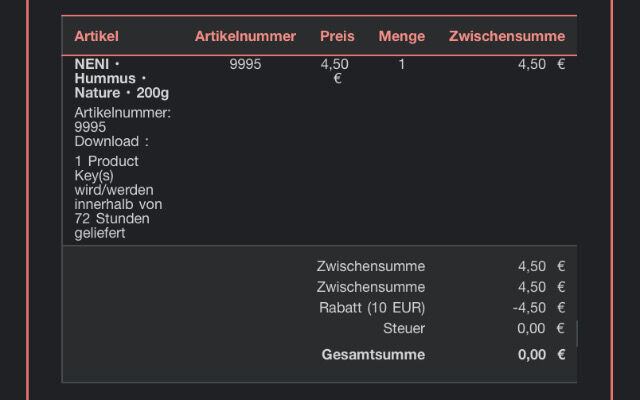Click the Preis column header
Viewport: 640px width, 400px height.
pos(337,36)
